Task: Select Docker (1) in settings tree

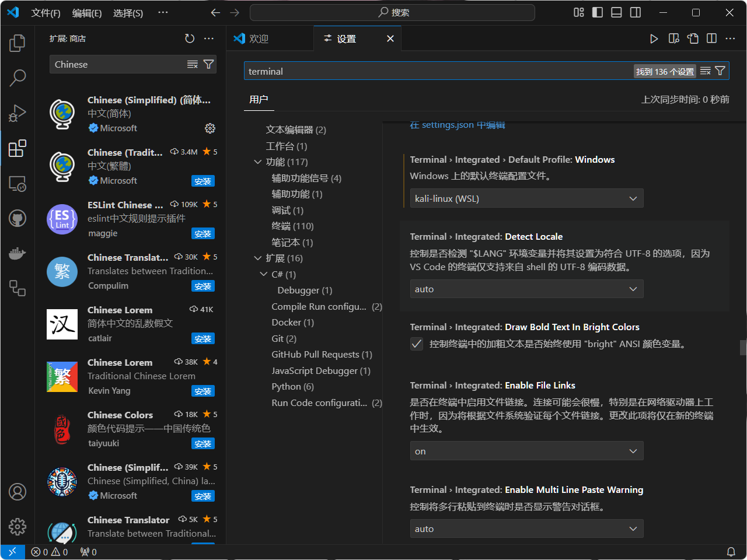Action: pos(292,323)
